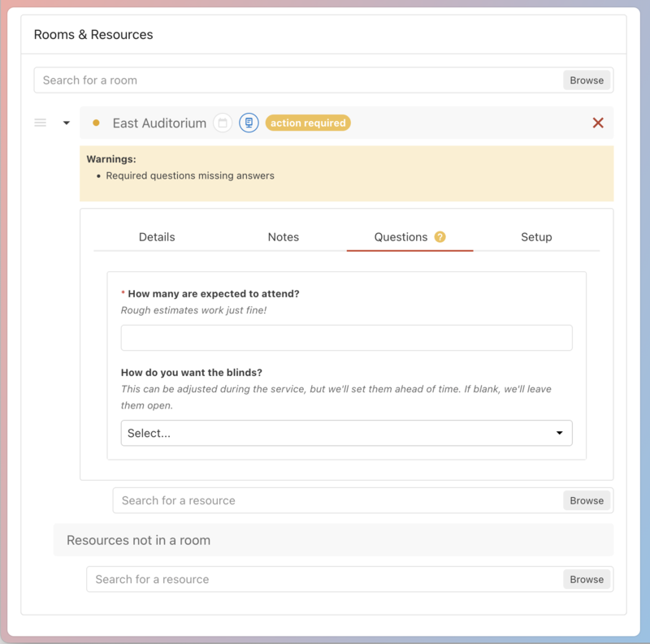Click the resource search field under 'Resources not in a room'
The width and height of the screenshot is (650, 644).
[x=325, y=579]
